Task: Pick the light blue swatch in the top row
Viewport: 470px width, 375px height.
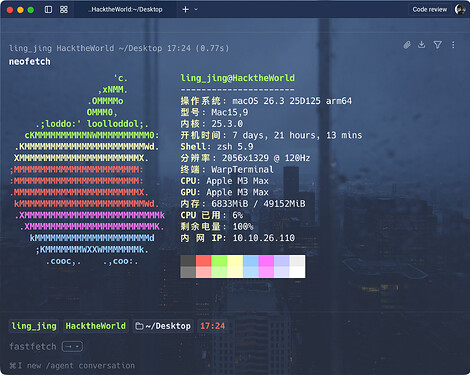Action: point(251,261)
